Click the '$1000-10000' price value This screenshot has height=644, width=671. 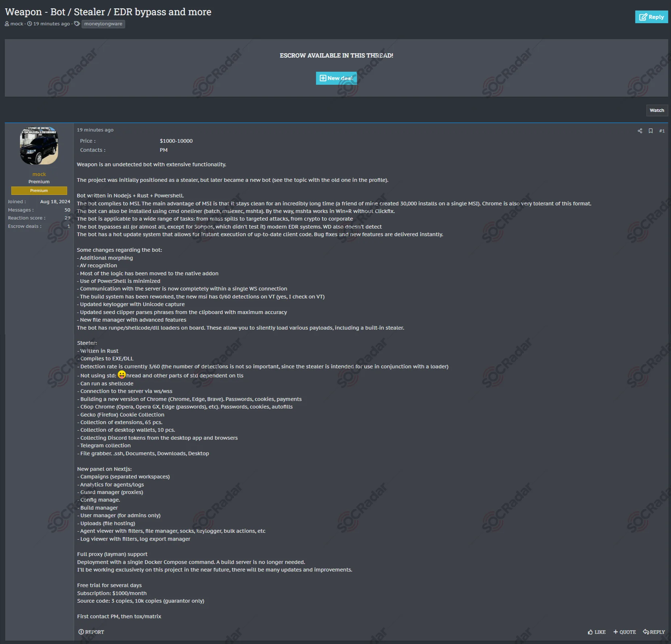click(x=176, y=141)
